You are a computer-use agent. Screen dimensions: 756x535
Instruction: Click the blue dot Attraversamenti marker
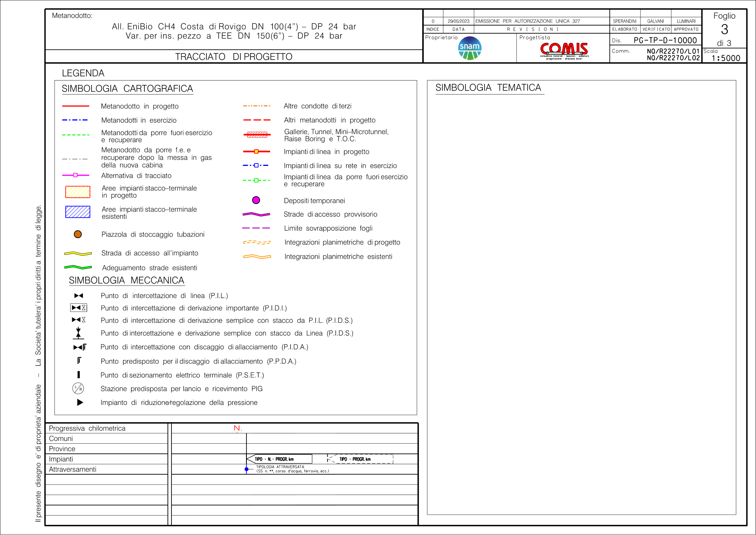pos(246,469)
